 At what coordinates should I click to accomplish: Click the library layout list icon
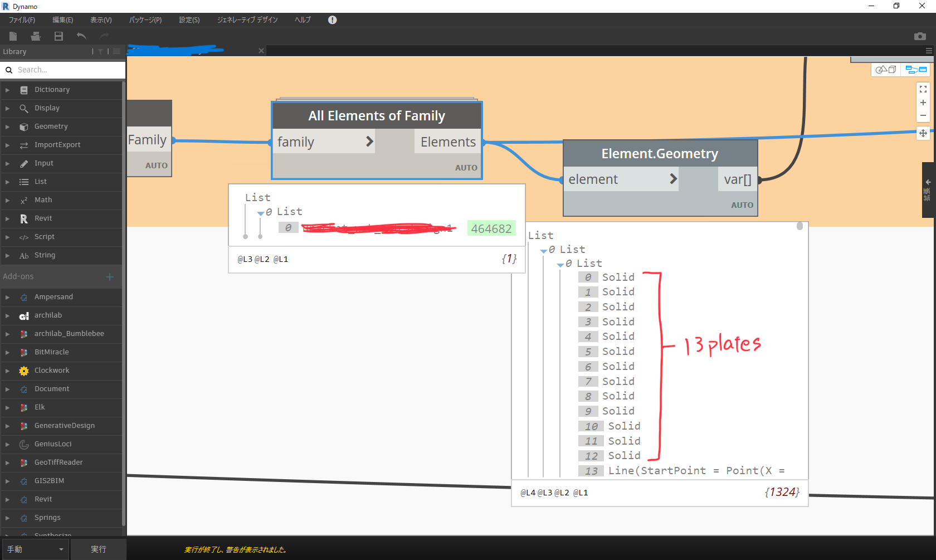point(116,51)
